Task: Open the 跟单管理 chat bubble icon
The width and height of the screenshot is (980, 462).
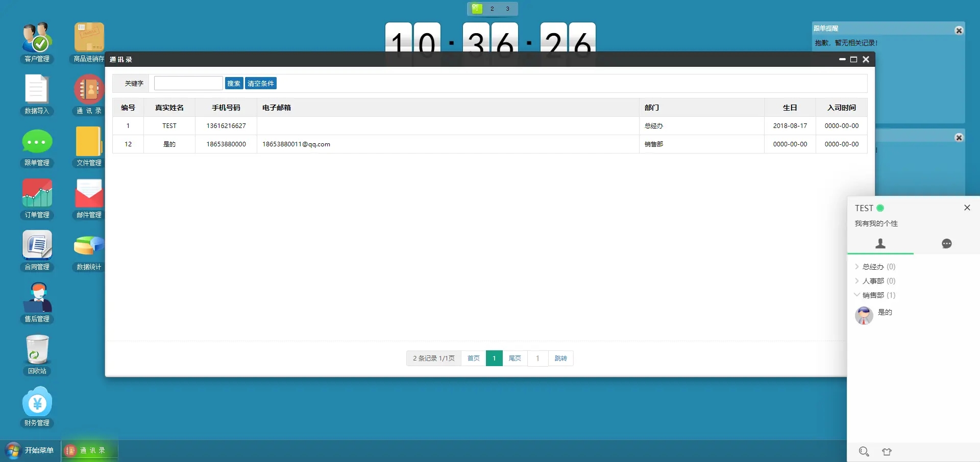Action: pos(37,142)
